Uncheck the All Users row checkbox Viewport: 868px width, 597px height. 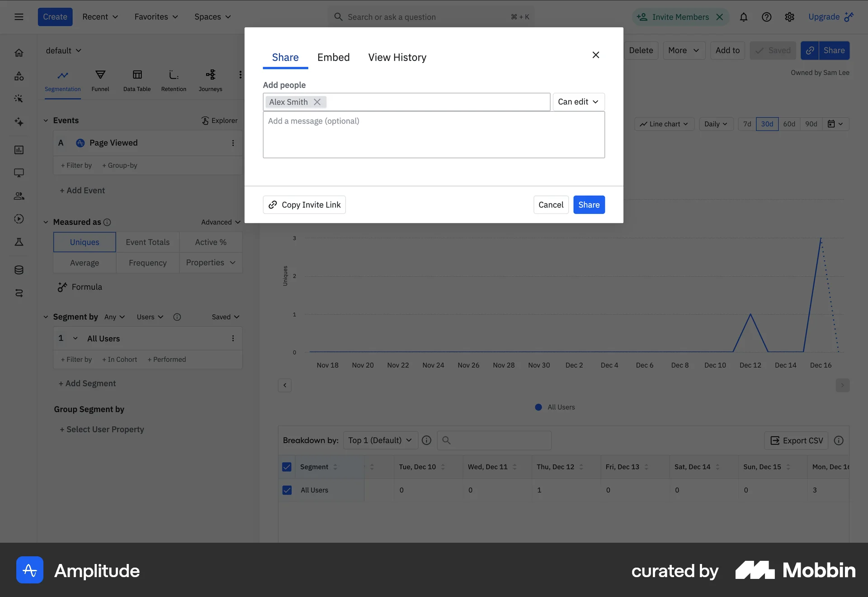[287, 490]
